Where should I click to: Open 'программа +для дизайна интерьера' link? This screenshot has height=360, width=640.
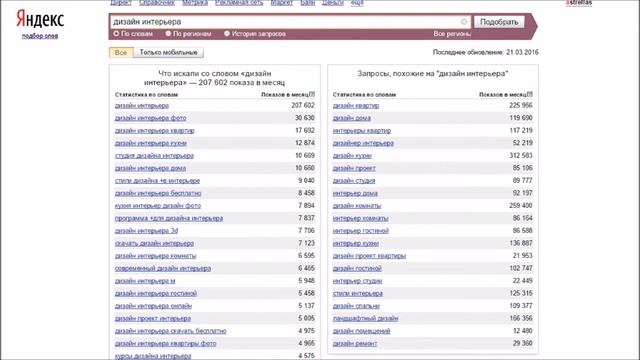(169, 218)
